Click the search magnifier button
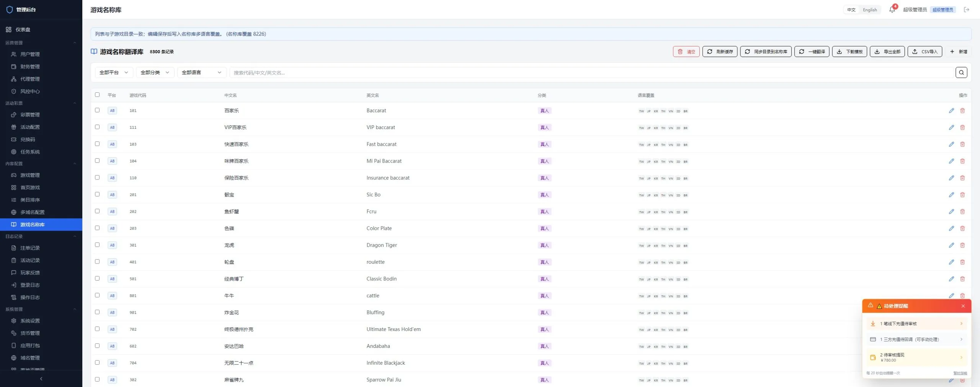Image resolution: width=980 pixels, height=387 pixels. (x=961, y=72)
